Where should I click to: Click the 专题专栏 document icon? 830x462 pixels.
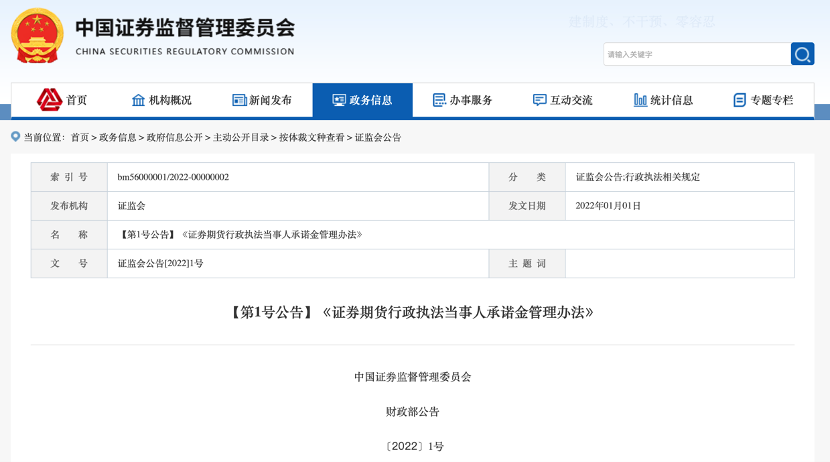point(740,100)
